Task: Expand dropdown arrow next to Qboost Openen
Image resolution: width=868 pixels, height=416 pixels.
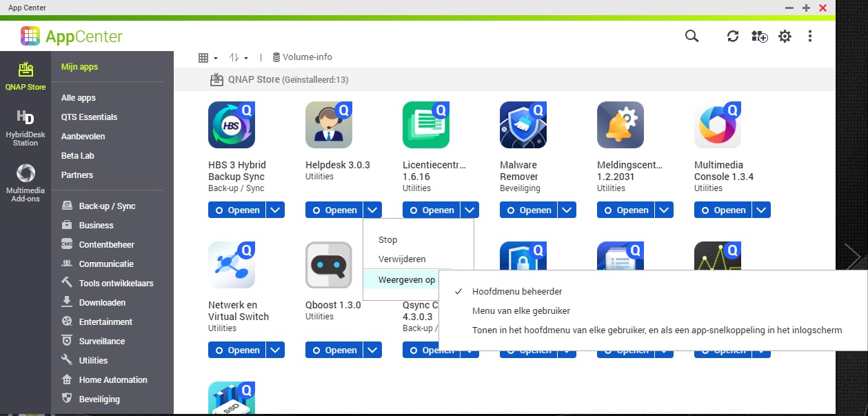Action: point(372,350)
